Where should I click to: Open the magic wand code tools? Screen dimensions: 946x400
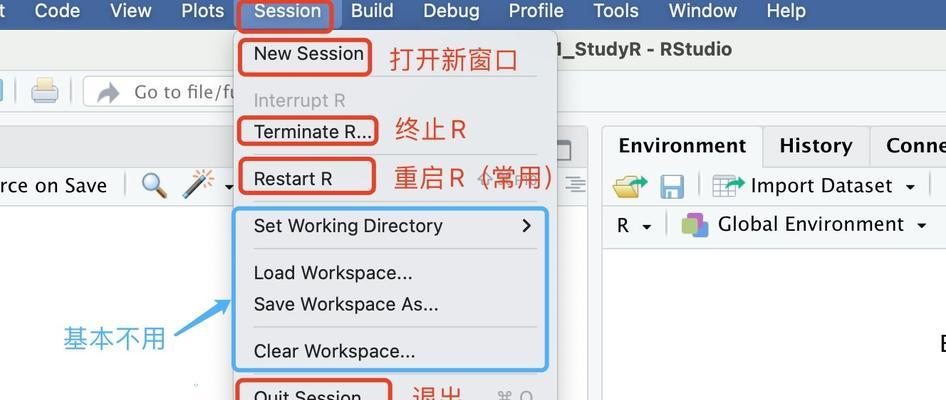pyautogui.click(x=198, y=185)
